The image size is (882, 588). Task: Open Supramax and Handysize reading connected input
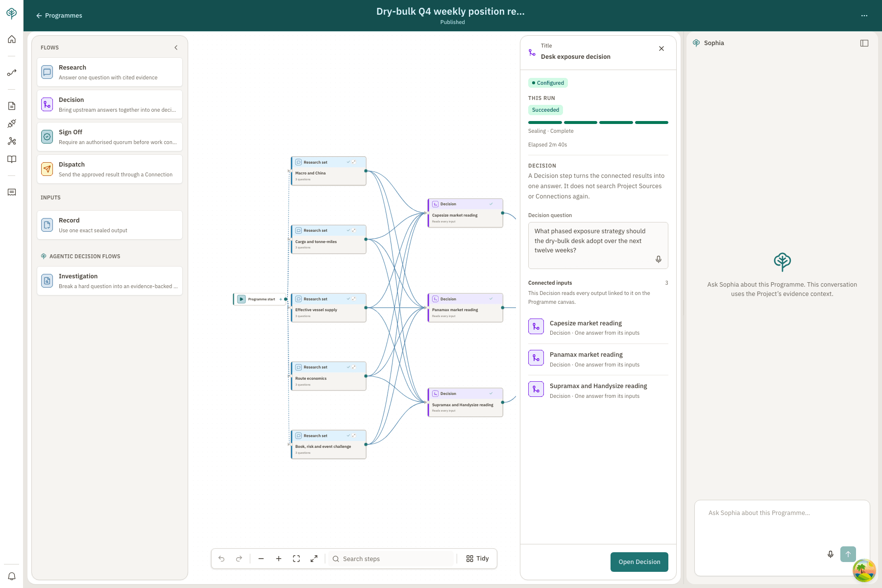click(598, 391)
